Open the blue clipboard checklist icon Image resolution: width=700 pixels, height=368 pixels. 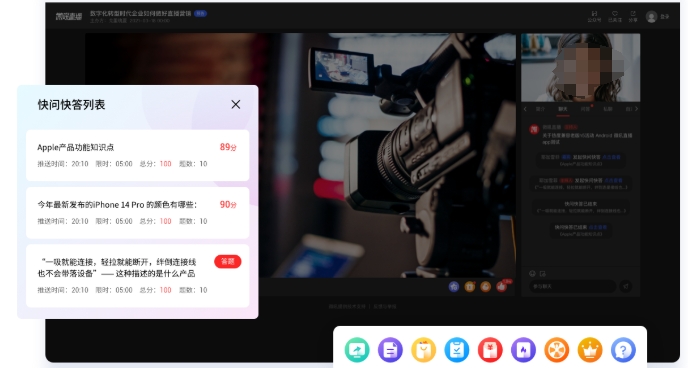point(457,350)
